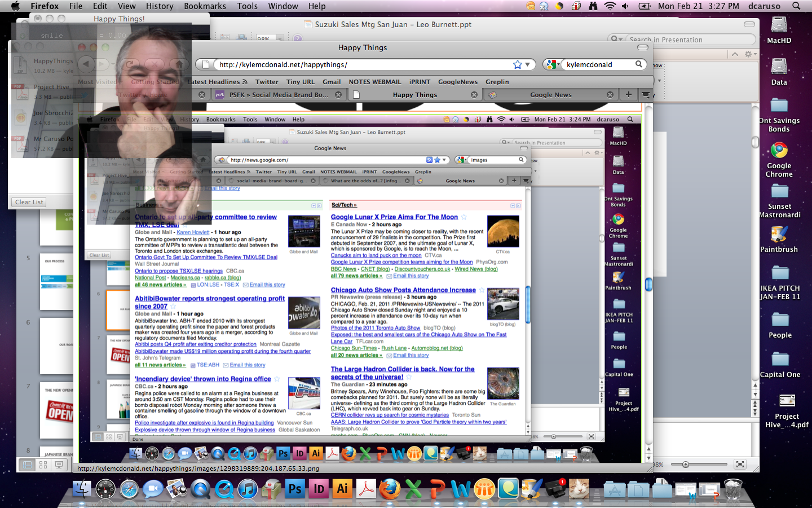Click the http://kylemcdonald.net/happythings/ address field
This screenshot has height=508, width=812.
tap(361, 64)
